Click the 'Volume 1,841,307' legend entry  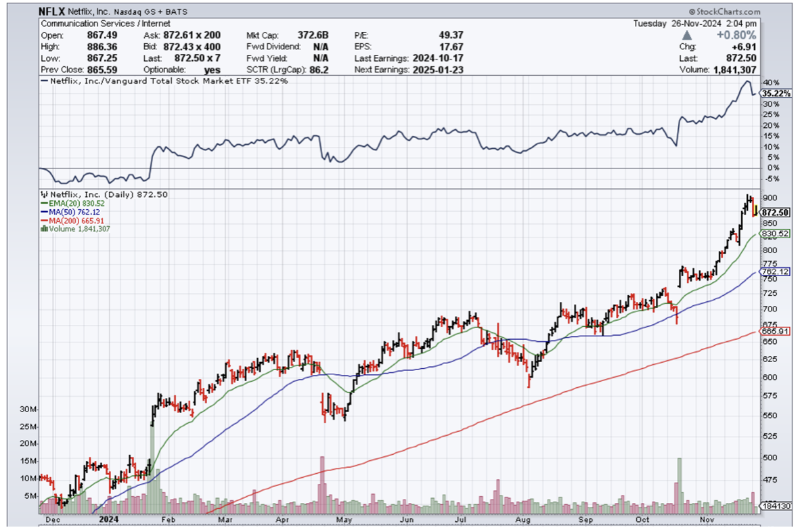point(79,229)
